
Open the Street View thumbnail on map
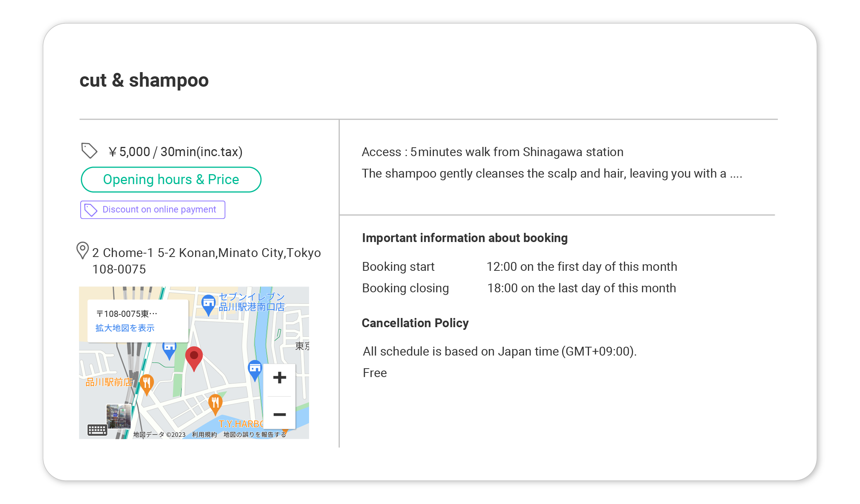(x=119, y=416)
